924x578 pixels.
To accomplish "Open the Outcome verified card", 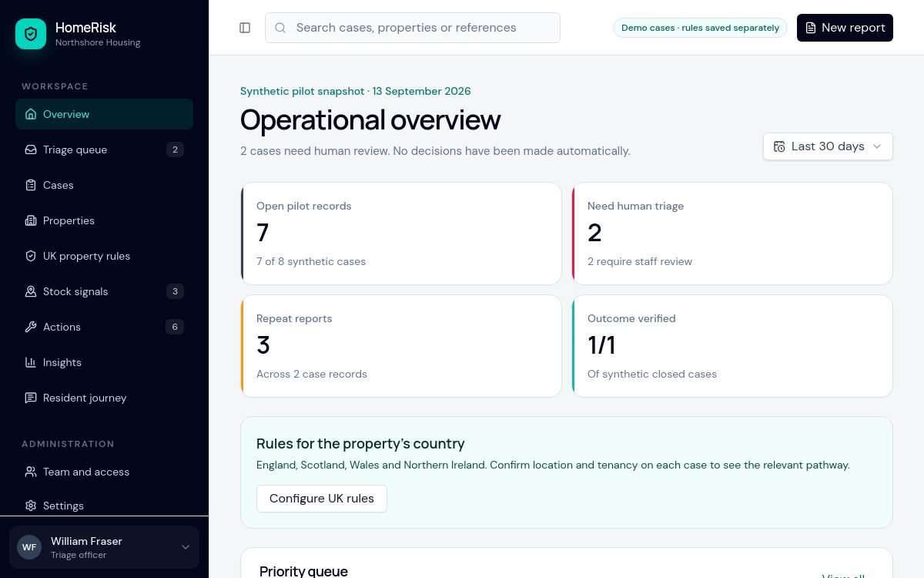I will coord(732,346).
